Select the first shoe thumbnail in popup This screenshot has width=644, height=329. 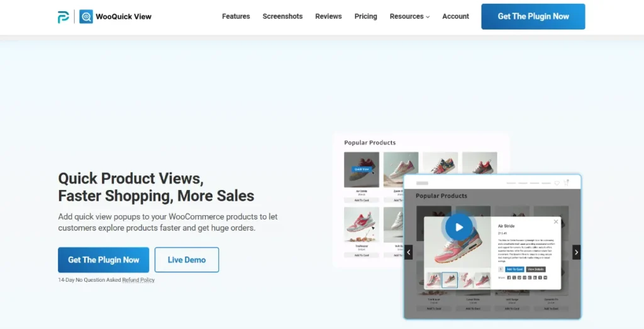[433, 280]
